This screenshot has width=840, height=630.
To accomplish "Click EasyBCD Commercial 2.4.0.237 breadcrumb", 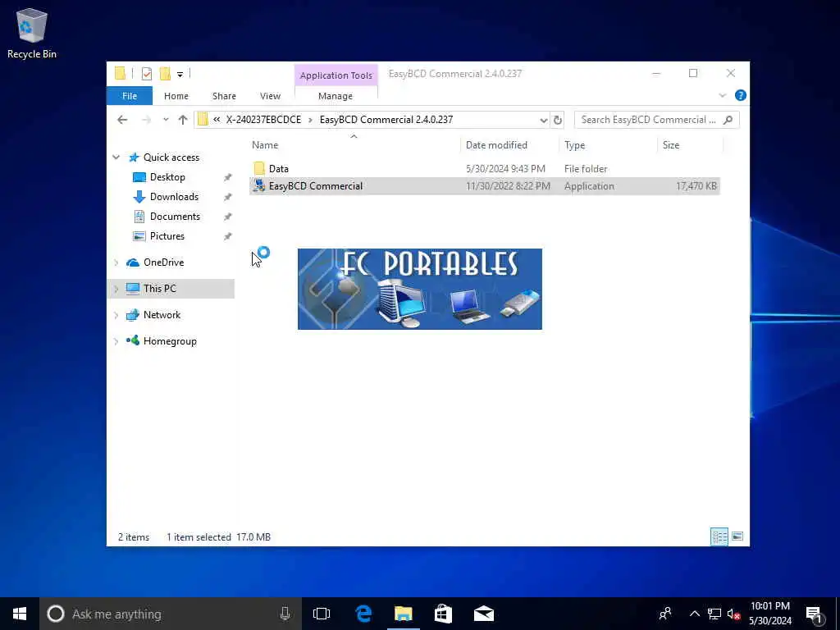I will tap(386, 120).
